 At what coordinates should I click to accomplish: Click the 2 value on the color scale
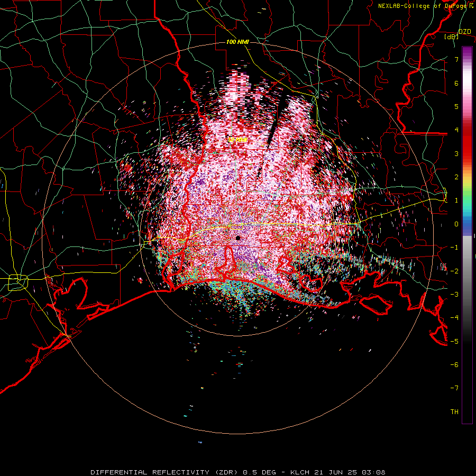point(456,177)
